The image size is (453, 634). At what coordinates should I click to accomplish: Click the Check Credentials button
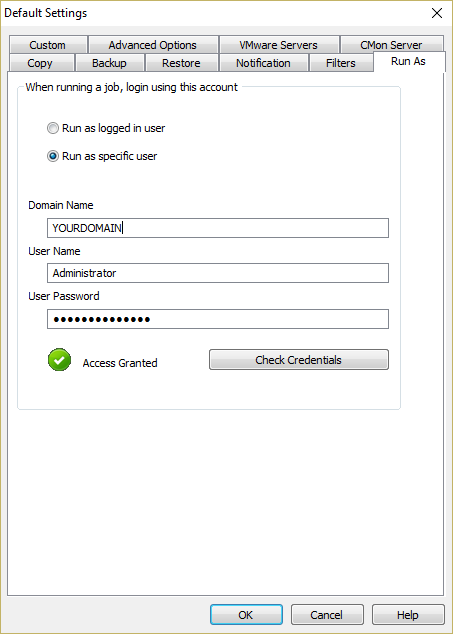pos(299,360)
